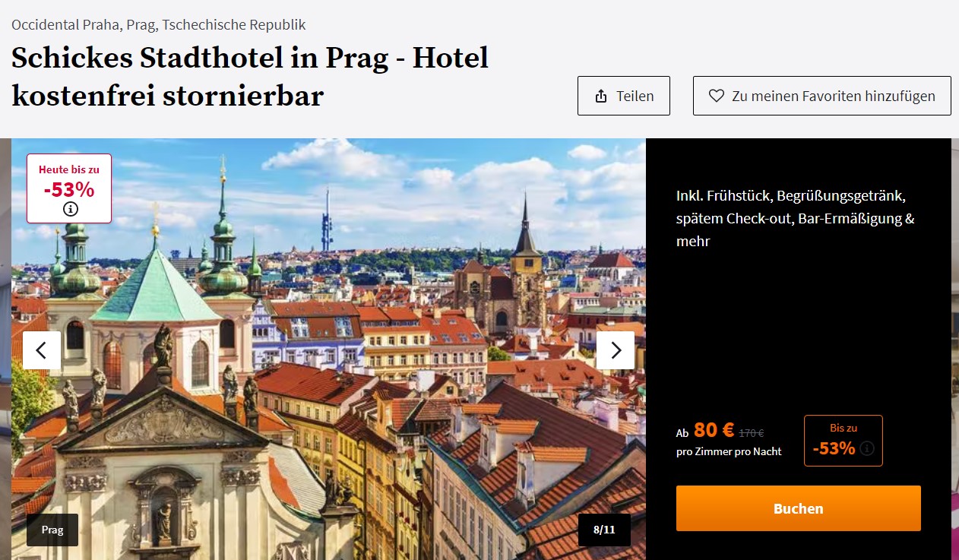The image size is (959, 560).
Task: Click the Heute bis zu -53% badge
Action: (69, 188)
